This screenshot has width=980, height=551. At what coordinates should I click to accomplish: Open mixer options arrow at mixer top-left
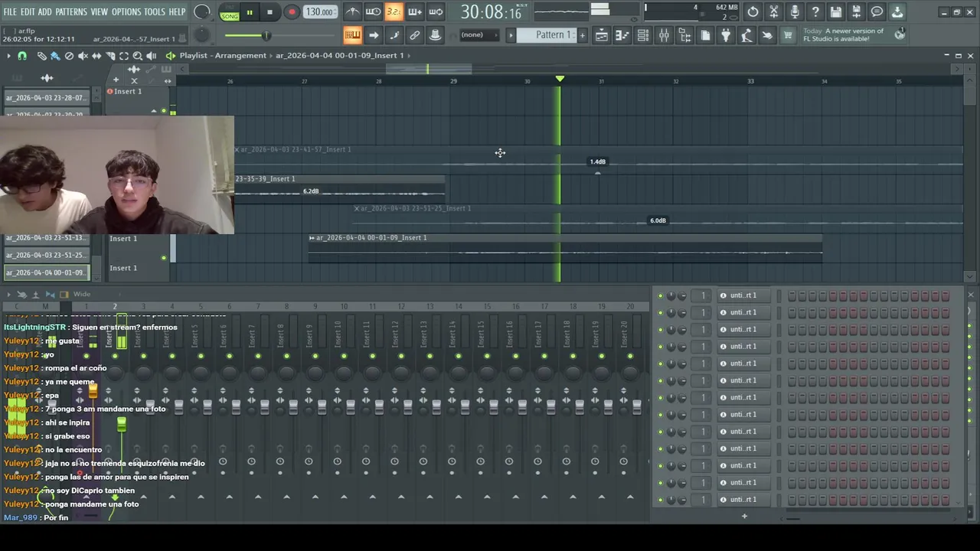click(8, 295)
